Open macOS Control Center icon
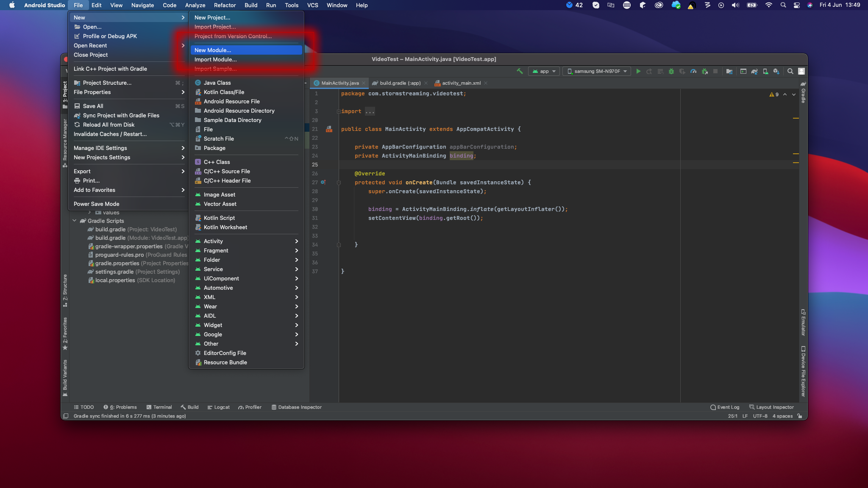The height and width of the screenshot is (488, 868). (x=797, y=5)
